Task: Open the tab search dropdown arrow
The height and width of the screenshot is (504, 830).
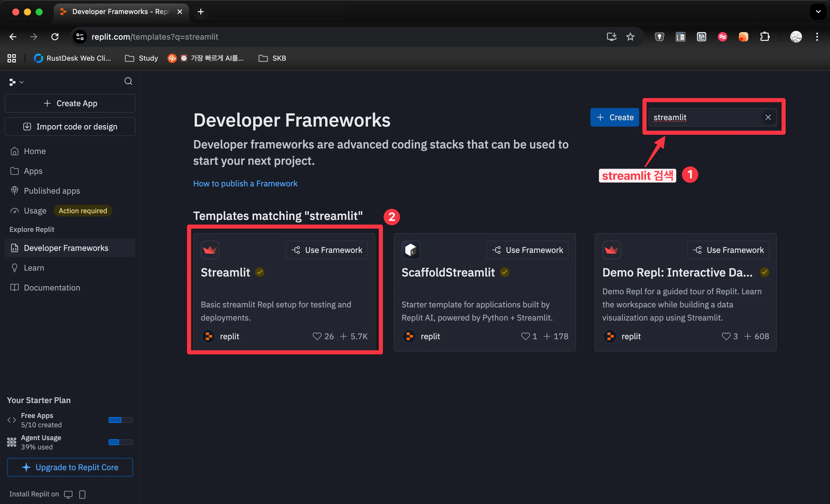Action: pyautogui.click(x=818, y=12)
